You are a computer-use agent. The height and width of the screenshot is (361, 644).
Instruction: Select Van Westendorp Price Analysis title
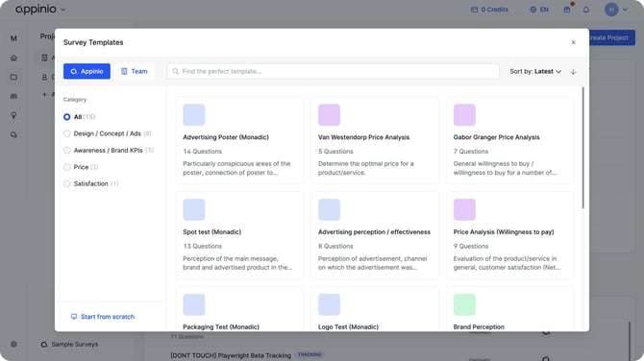point(364,137)
